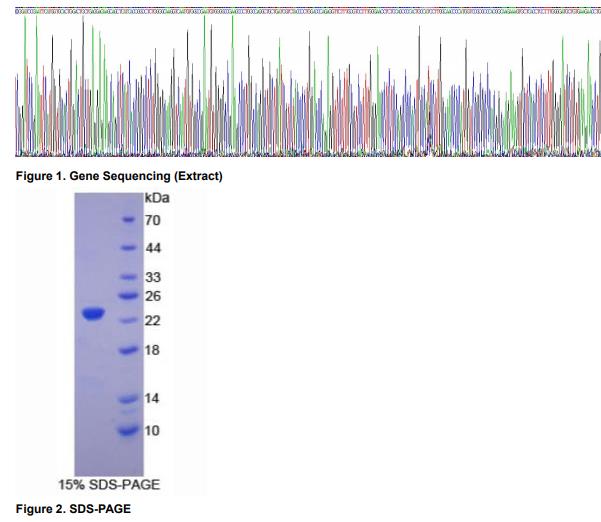
Task: Click the ladder band beside 18 label
Action: click(128, 350)
